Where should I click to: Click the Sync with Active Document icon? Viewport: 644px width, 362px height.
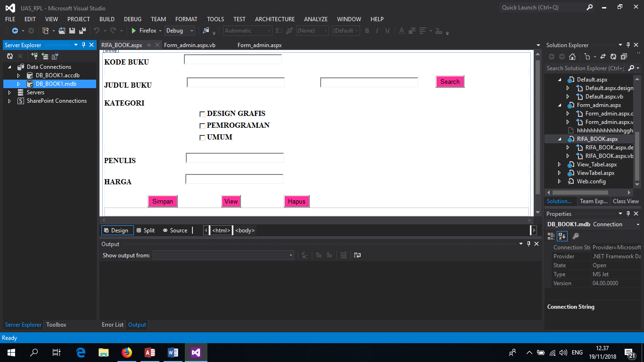coord(603,57)
